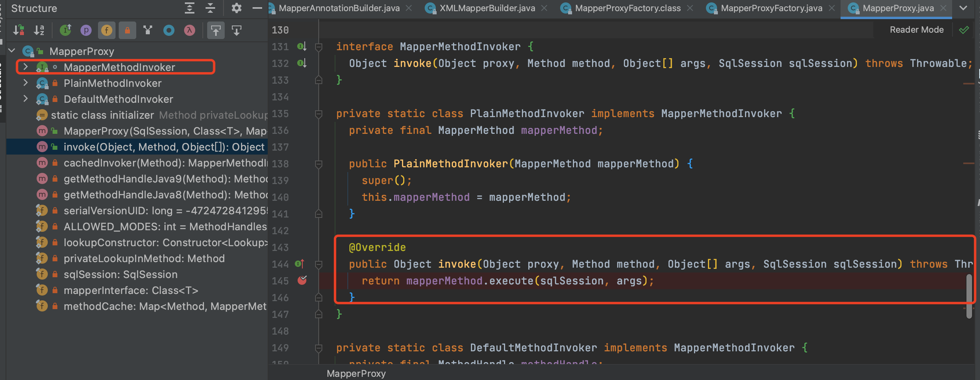Close the MapperAnnotationBuilder.java tab
This screenshot has width=980, height=380.
pyautogui.click(x=409, y=8)
